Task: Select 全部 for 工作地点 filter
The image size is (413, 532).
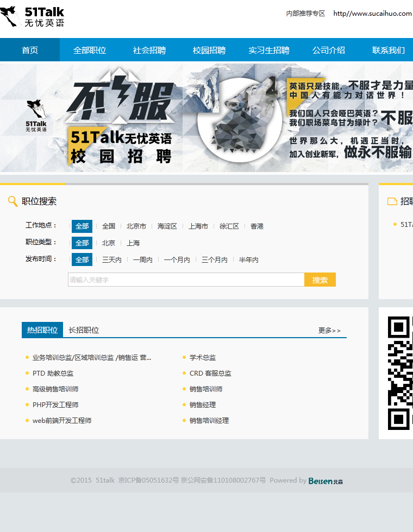Action: 82,226
